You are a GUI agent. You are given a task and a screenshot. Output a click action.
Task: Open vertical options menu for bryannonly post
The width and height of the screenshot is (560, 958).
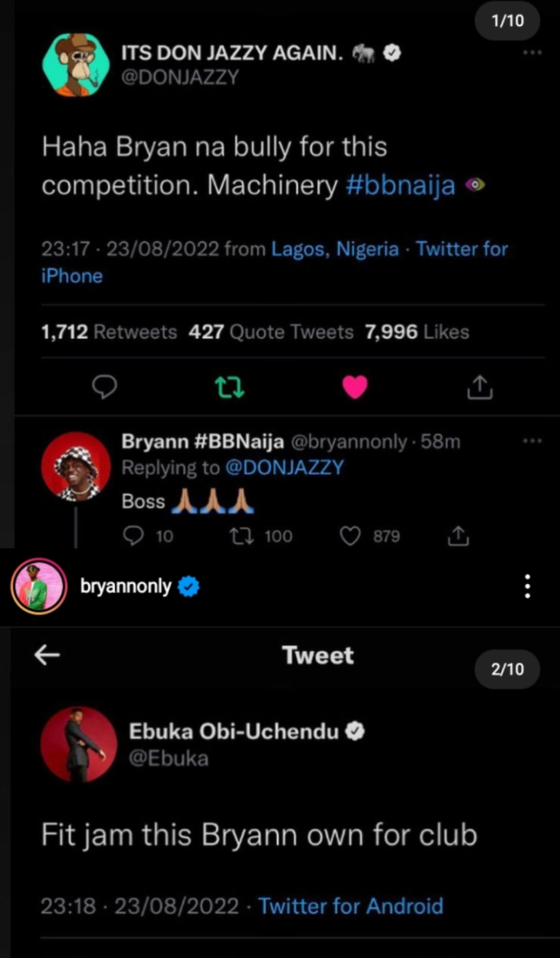[x=527, y=587]
